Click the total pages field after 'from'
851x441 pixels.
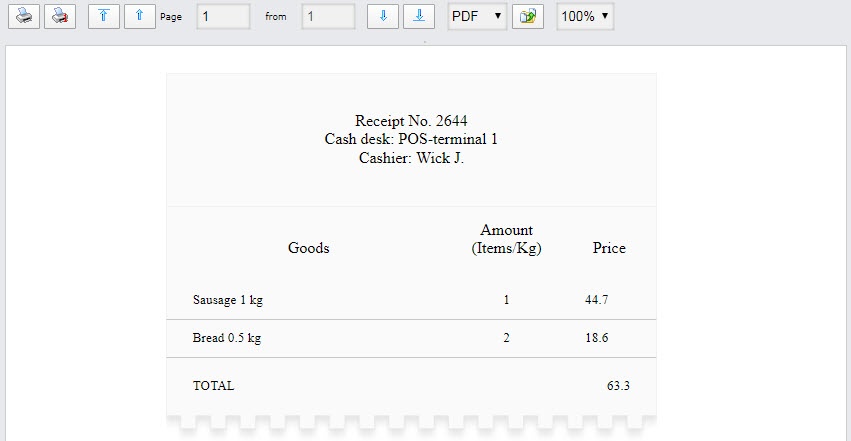(x=328, y=17)
